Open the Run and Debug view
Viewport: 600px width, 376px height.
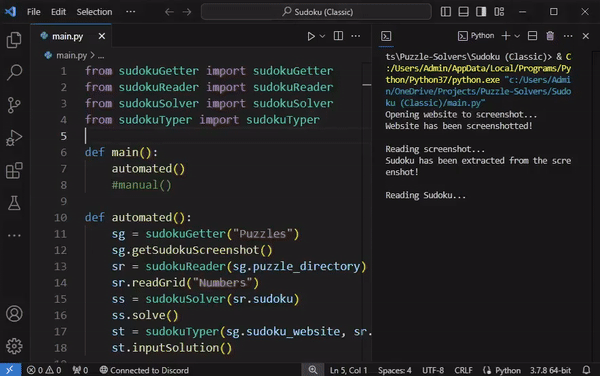pyautogui.click(x=14, y=138)
